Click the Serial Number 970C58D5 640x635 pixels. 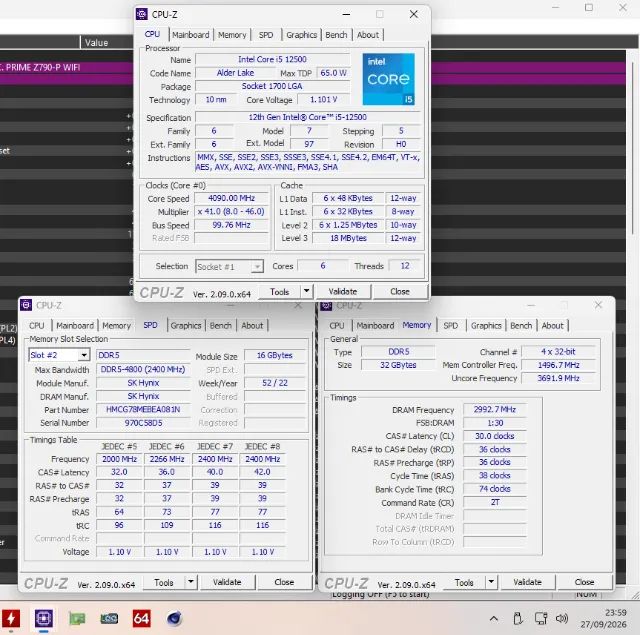coord(143,423)
